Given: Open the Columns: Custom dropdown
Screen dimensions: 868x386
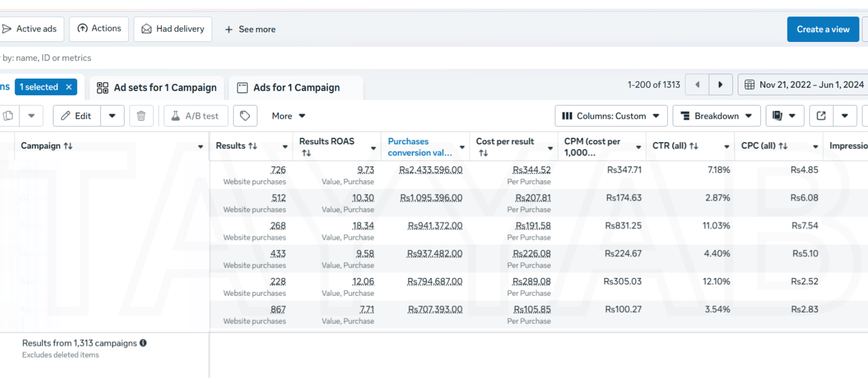Looking at the screenshot, I should point(611,116).
